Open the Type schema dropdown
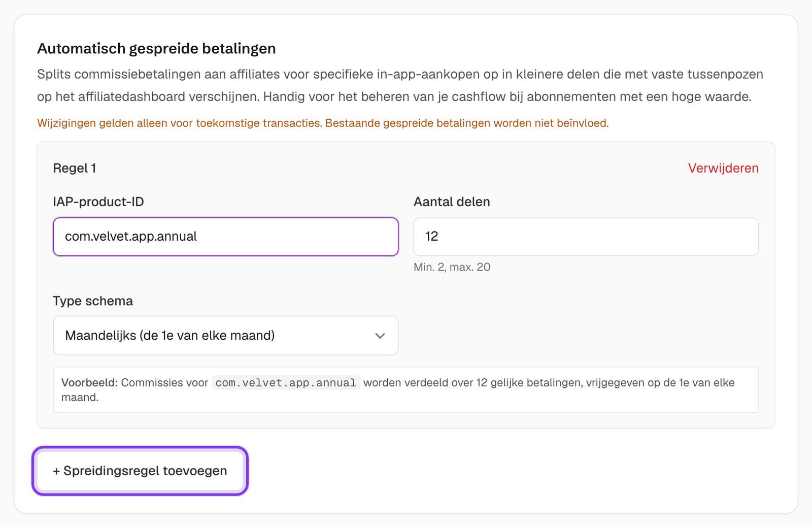 (x=225, y=336)
